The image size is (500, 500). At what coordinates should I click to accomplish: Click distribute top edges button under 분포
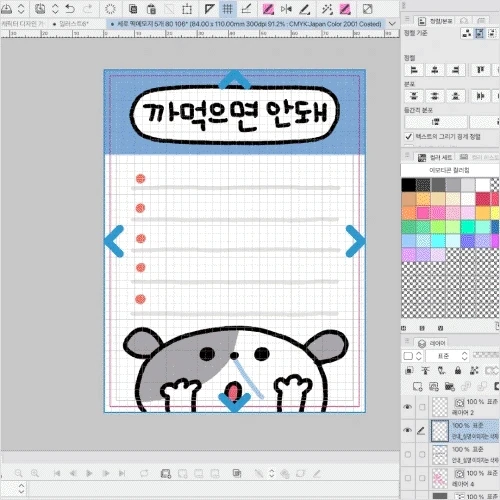coord(414,96)
